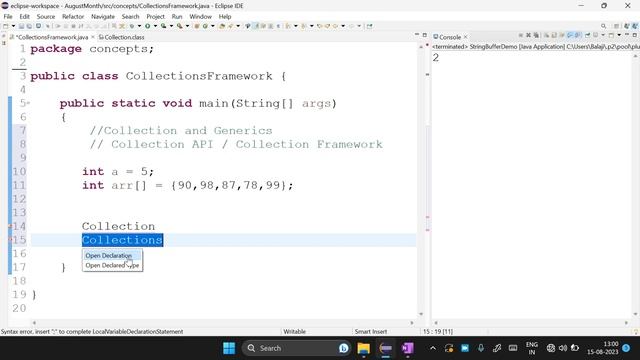Click the Smart Insert status field
640x360 pixels.
coord(371,331)
